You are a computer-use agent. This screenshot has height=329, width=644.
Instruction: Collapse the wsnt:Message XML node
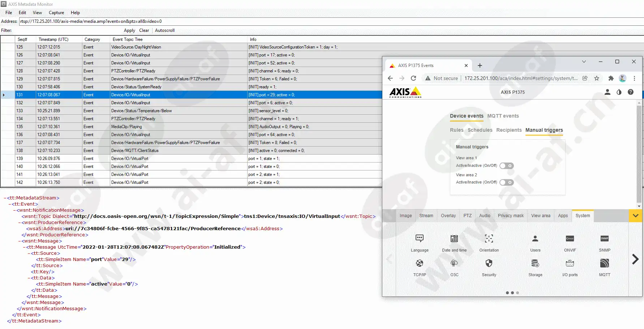20,241
